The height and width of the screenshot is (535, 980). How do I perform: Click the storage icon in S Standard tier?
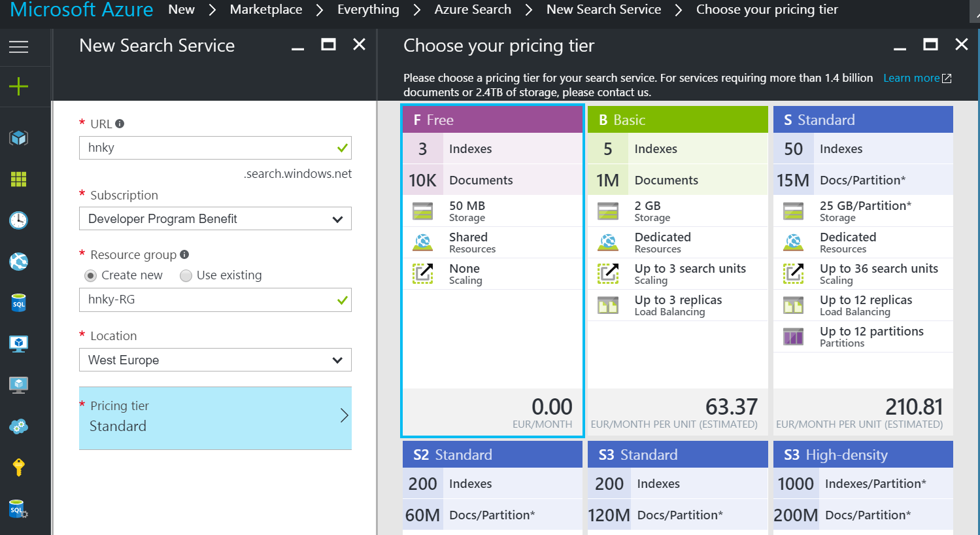tap(794, 211)
